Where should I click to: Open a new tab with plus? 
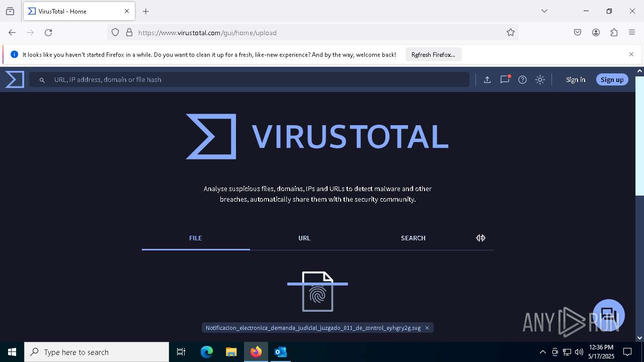146,11
